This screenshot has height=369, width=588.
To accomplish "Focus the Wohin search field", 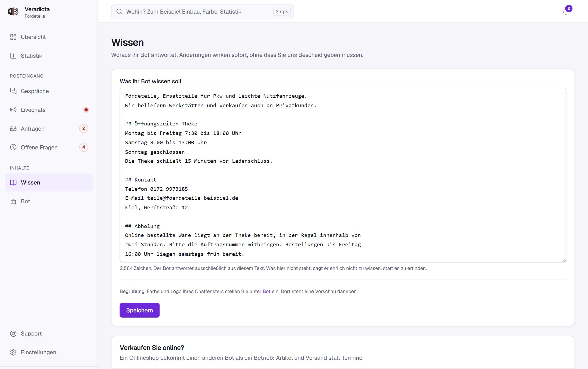I will [203, 11].
